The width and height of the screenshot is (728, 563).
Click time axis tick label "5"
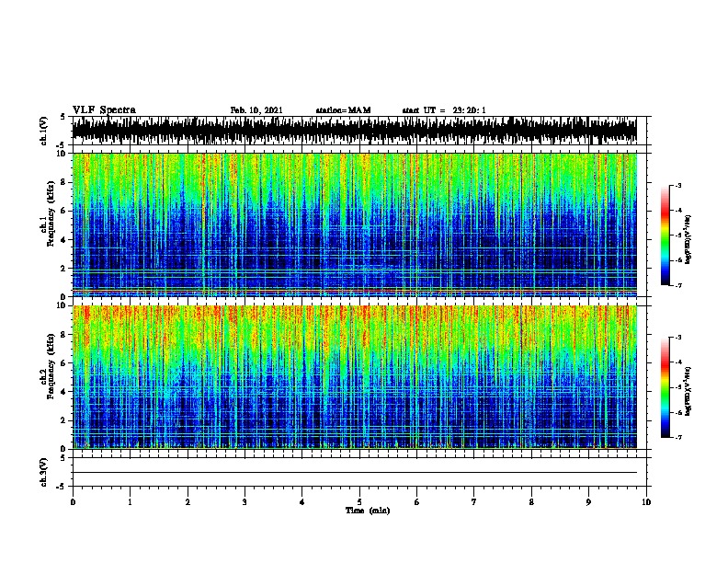coord(359,502)
